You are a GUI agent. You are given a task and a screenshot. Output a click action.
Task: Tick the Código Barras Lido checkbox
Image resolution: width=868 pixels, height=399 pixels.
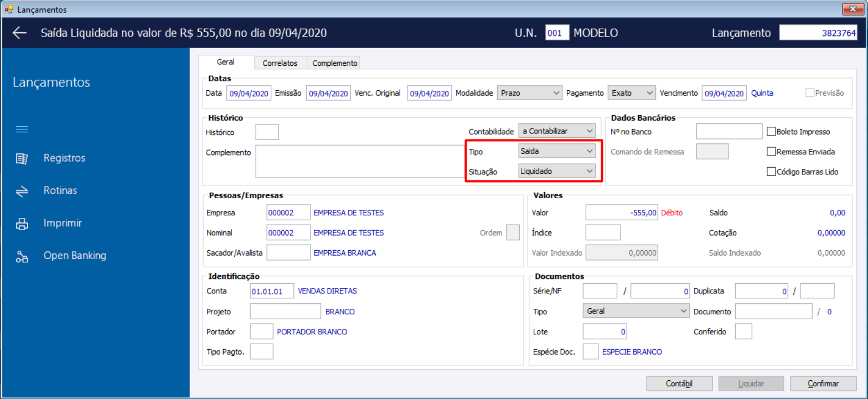(x=772, y=172)
